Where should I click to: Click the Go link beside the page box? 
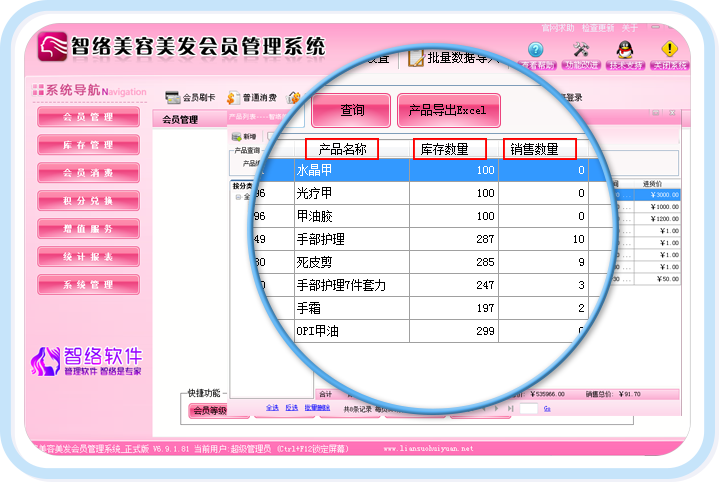click(x=547, y=408)
